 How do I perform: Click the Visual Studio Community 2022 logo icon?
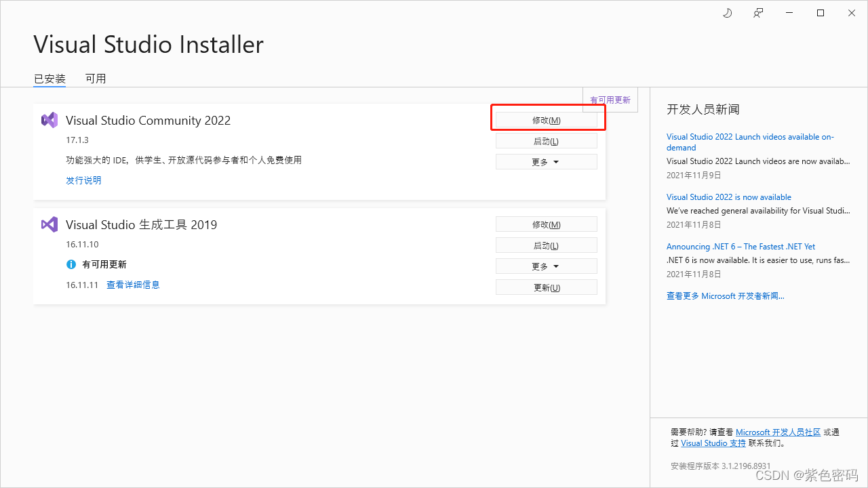coord(50,121)
